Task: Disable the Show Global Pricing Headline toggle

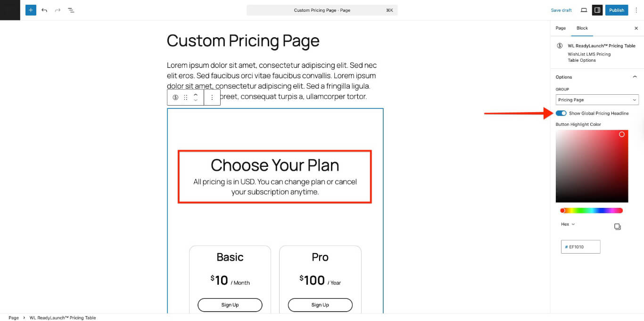Action: [561, 113]
